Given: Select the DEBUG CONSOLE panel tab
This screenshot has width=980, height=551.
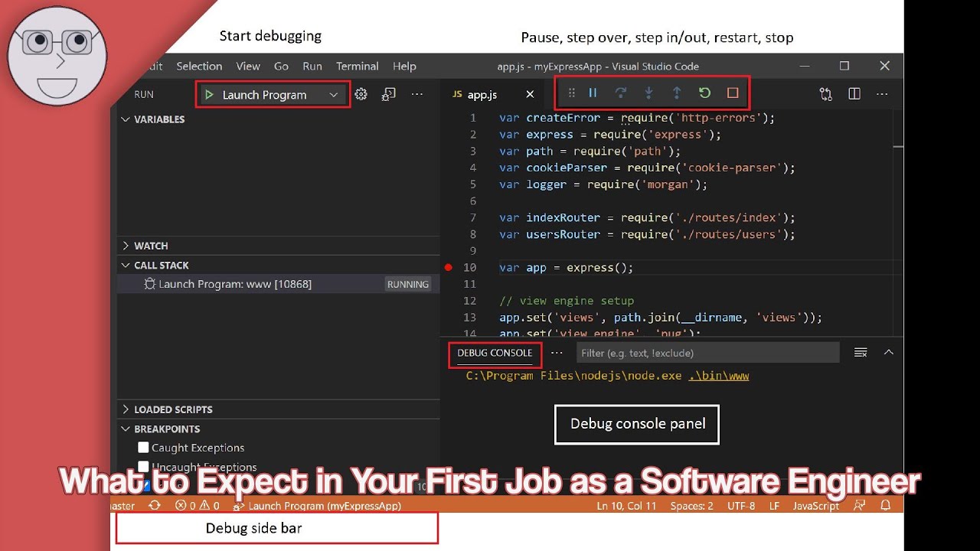Looking at the screenshot, I should pos(495,353).
